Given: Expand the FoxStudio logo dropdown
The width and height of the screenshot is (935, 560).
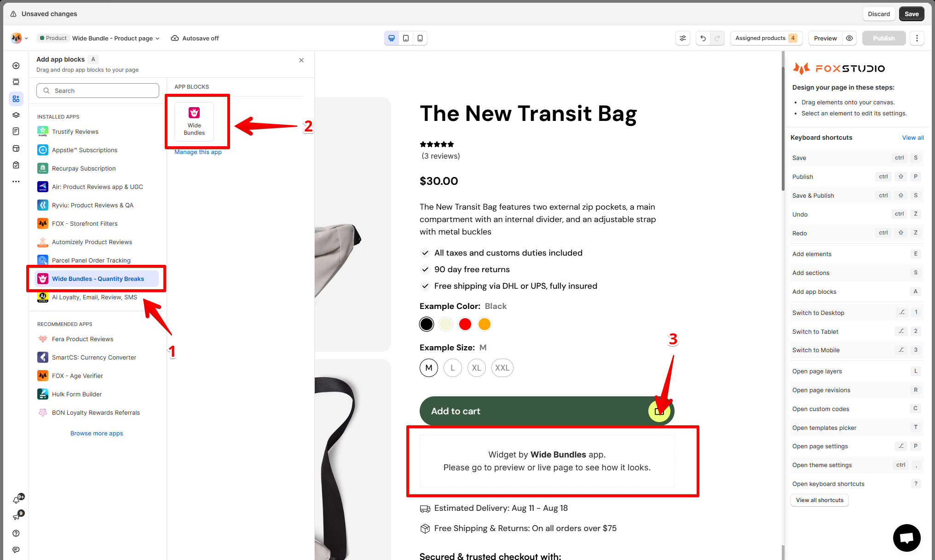Looking at the screenshot, I should click(19, 38).
